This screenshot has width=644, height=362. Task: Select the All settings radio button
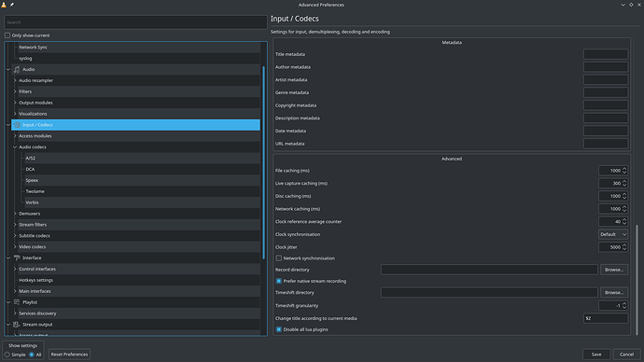32,355
